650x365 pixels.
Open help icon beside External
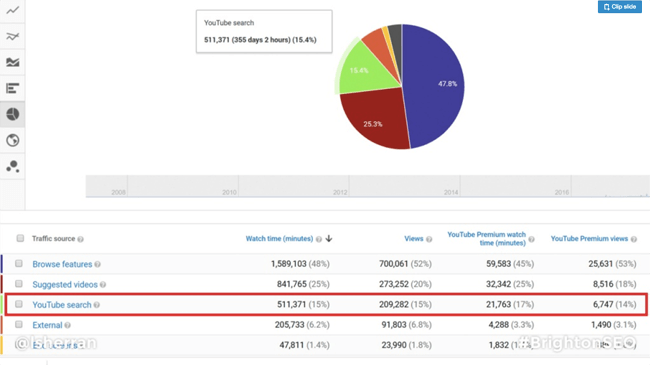point(68,325)
